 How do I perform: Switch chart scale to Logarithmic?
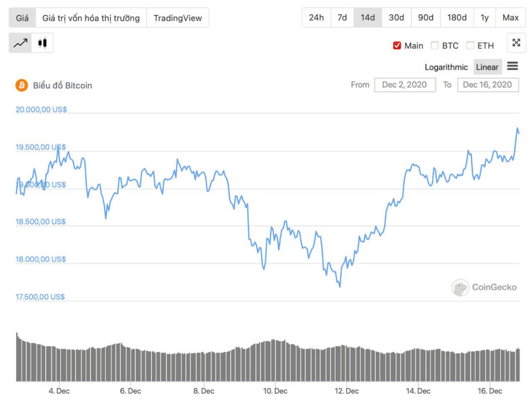coord(446,67)
